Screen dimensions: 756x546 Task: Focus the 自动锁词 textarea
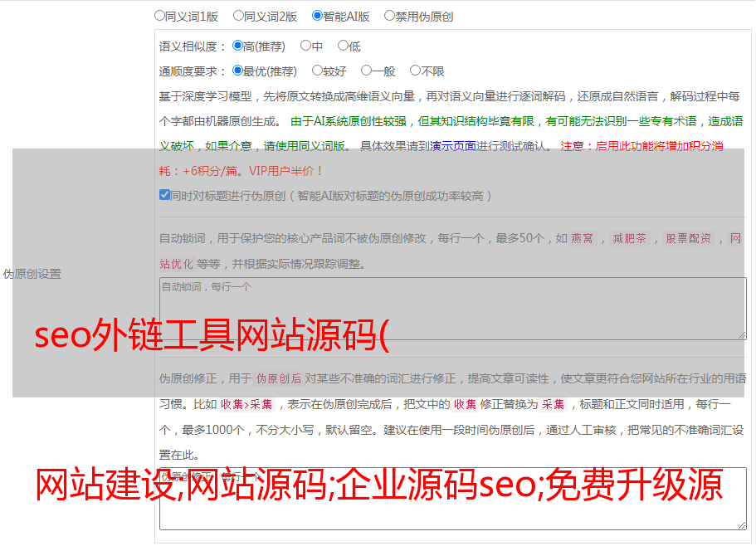coord(453,309)
